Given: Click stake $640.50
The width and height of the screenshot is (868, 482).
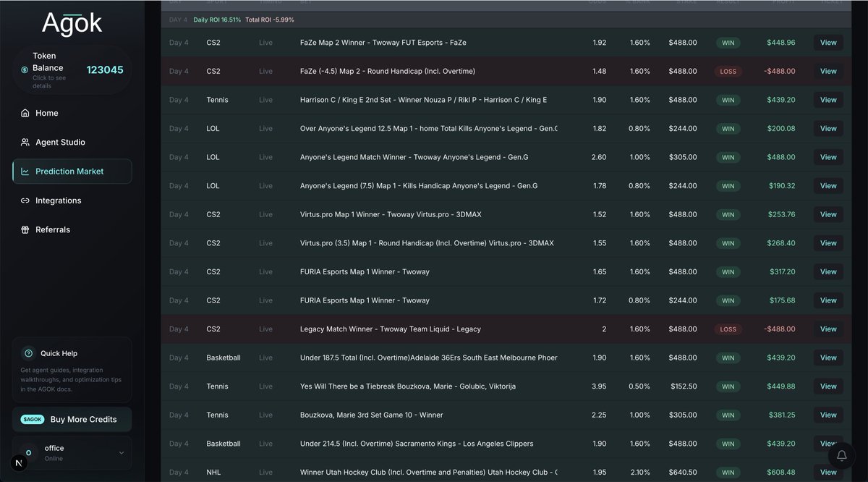Looking at the screenshot, I should click(683, 473).
